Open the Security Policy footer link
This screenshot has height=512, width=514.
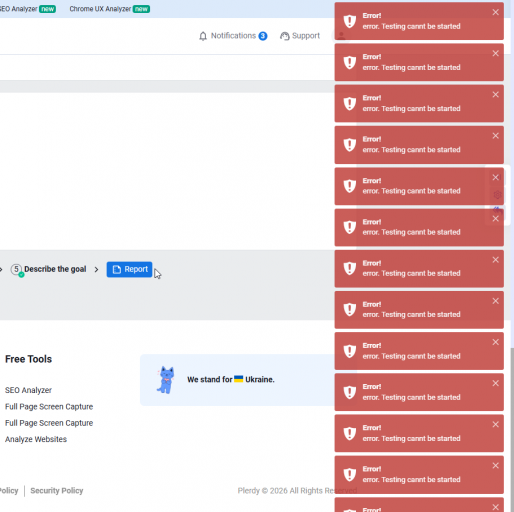pos(57,491)
